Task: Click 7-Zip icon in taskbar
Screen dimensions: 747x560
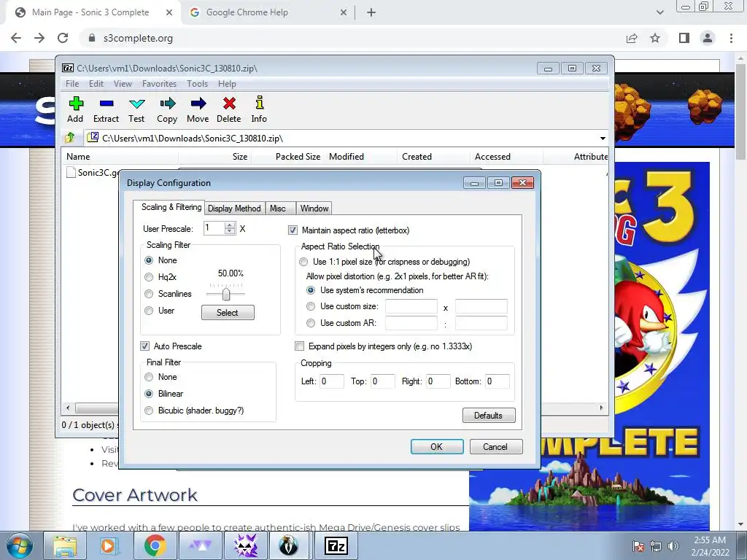Action: pos(336,545)
